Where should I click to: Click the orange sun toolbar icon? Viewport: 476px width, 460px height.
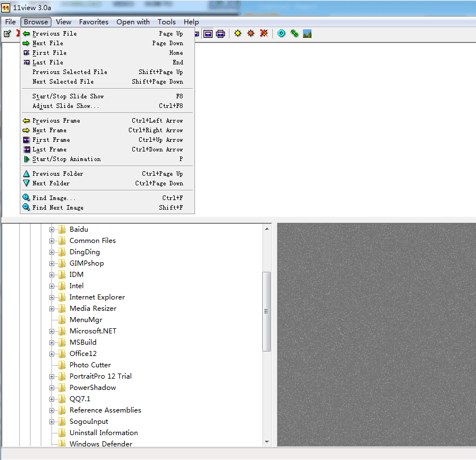point(250,34)
